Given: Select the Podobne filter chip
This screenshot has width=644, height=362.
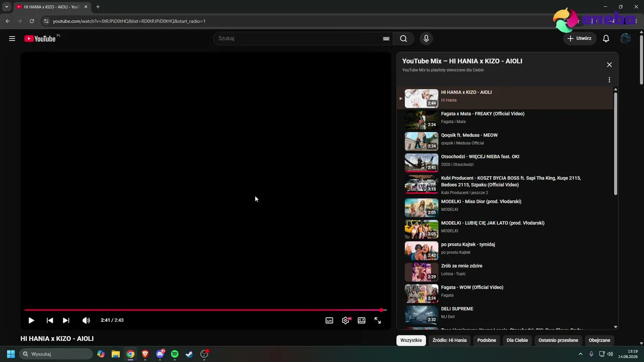Looking at the screenshot, I should pyautogui.click(x=487, y=340).
